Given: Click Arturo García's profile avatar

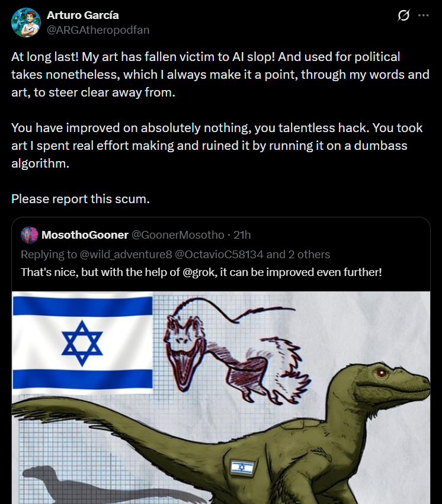Looking at the screenshot, I should (25, 23).
